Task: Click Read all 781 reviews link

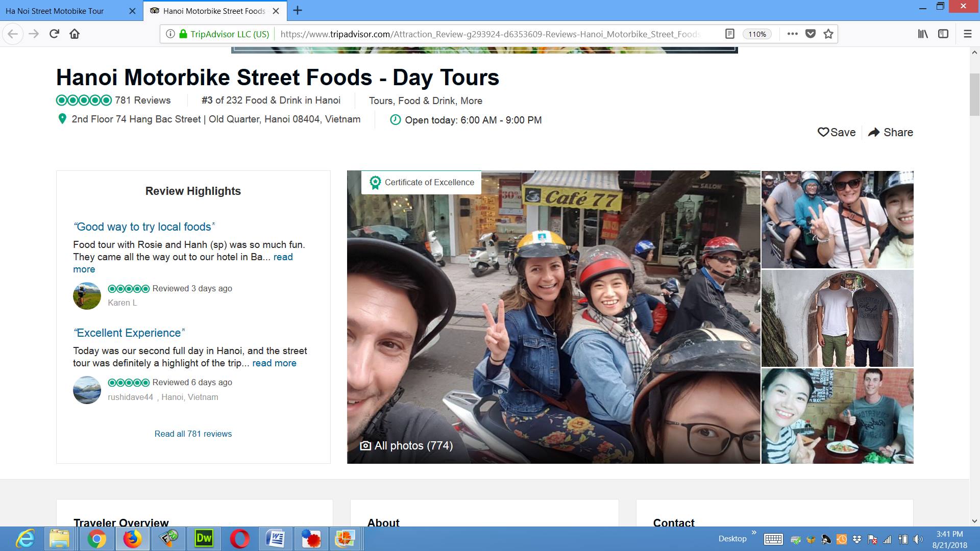Action: 193,434
